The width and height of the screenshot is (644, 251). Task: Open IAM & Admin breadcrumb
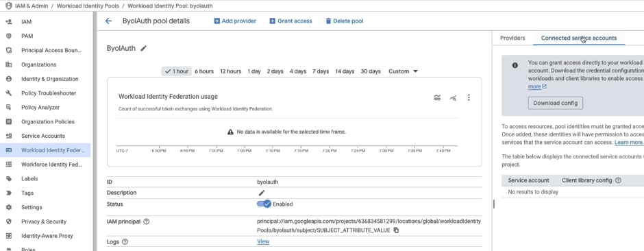(32, 6)
